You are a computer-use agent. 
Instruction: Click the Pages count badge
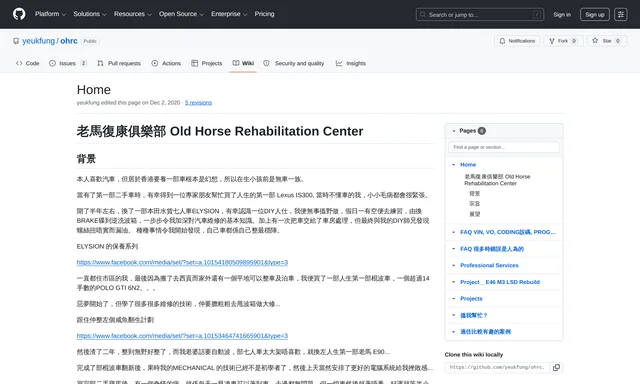pyautogui.click(x=482, y=131)
